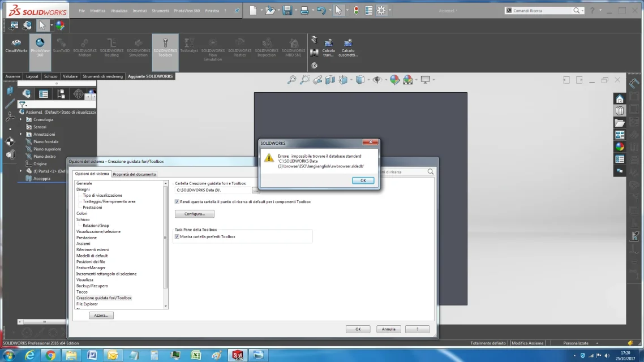Click the Edit Appearance sphere icon
This screenshot has height=362, width=644.
point(394,80)
